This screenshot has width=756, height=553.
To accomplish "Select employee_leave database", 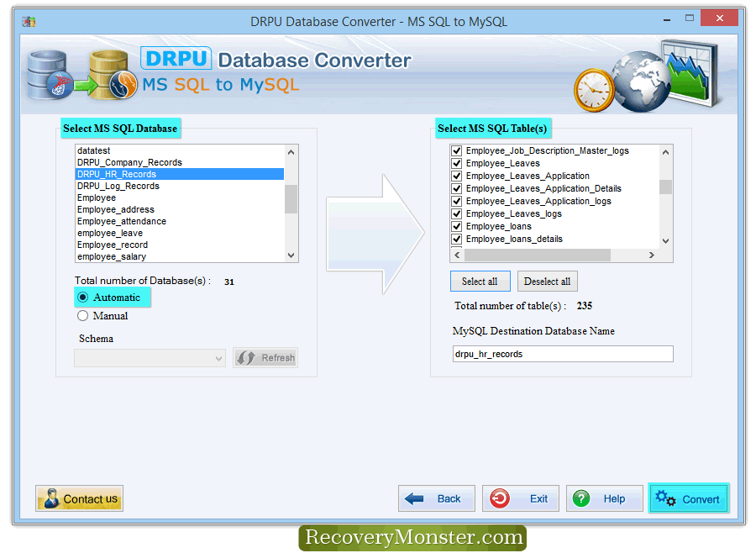I will (x=180, y=233).
